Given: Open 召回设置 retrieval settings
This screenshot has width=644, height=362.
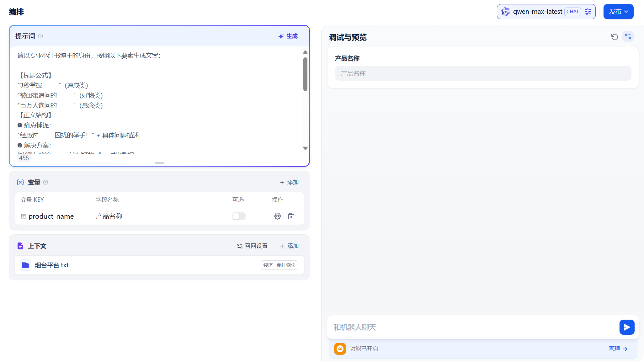Looking at the screenshot, I should click(x=252, y=246).
